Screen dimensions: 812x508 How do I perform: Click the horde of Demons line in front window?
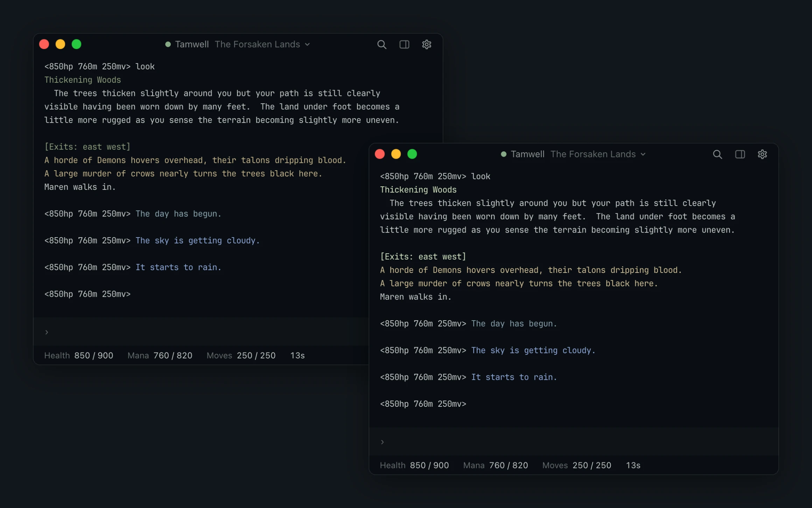pos(531,270)
